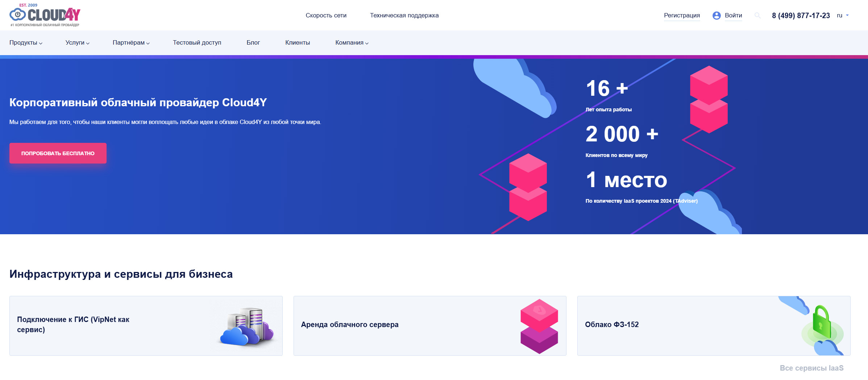Call the phone number 8 (499) 877-17-23
The width and height of the screenshot is (868, 380).
tap(801, 16)
